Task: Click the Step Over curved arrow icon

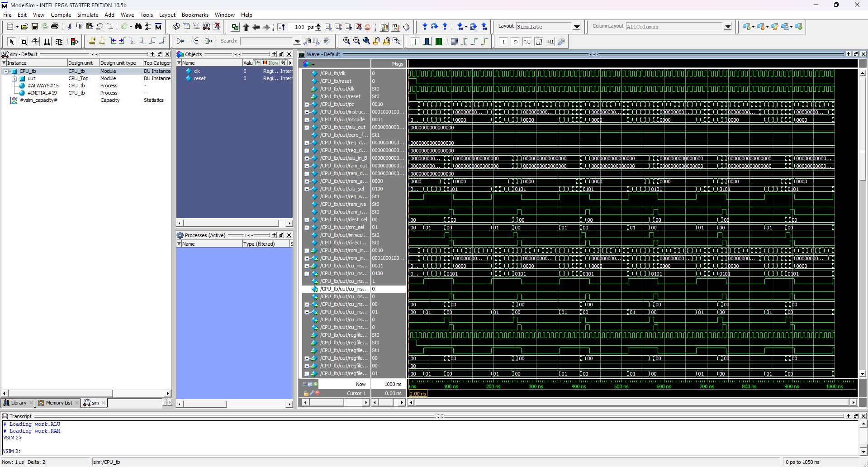Action: click(434, 27)
